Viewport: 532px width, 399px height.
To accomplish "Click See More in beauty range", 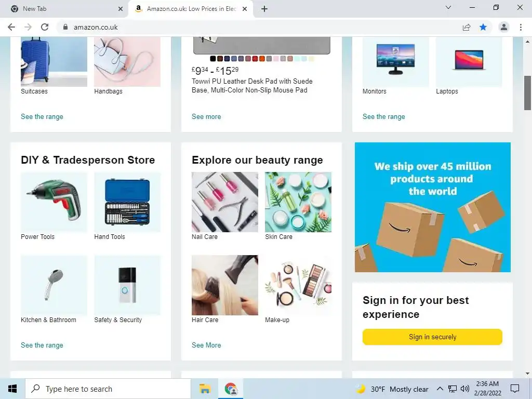I will 206,345.
